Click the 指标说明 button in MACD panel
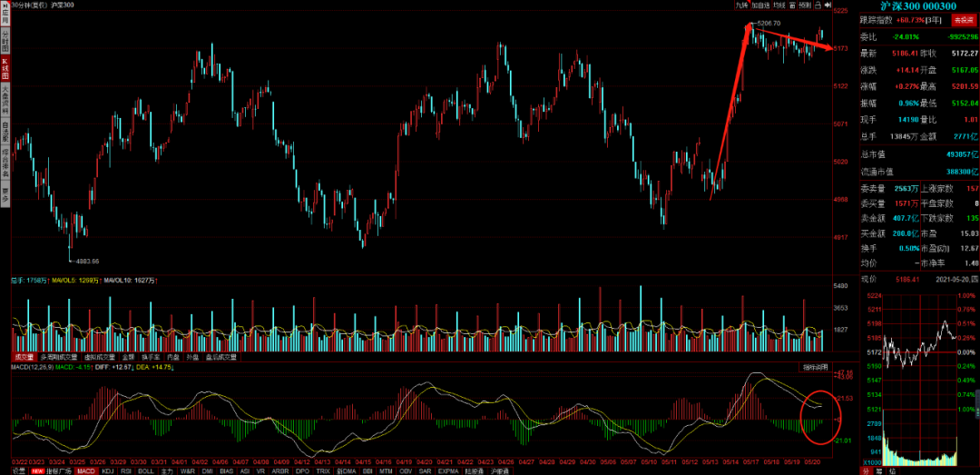The width and height of the screenshot is (980, 475). click(x=815, y=367)
